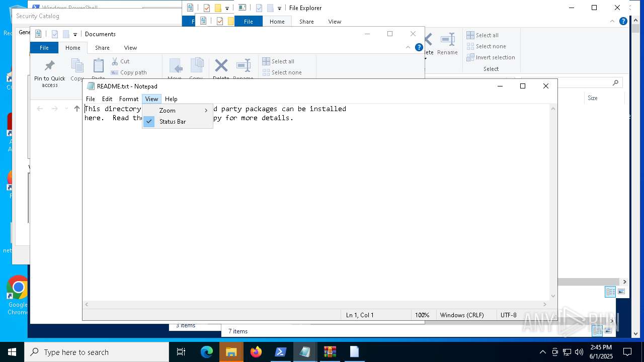Uncheck Status Bar in Notepad View menu
This screenshot has height=362, width=644.
point(178,122)
